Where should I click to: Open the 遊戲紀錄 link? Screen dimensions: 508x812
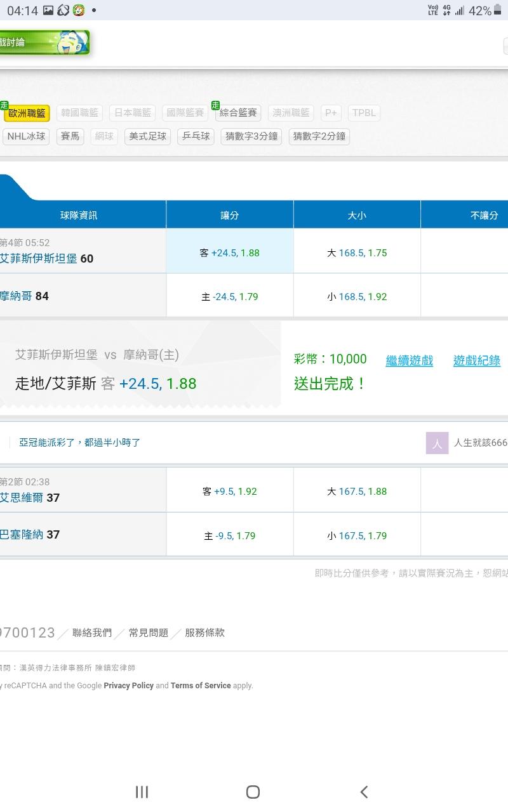476,360
